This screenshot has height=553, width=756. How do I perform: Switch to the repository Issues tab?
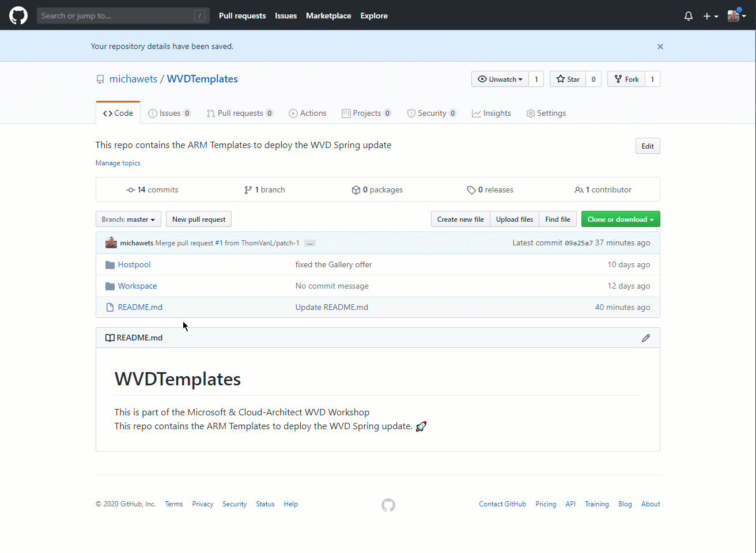169,113
